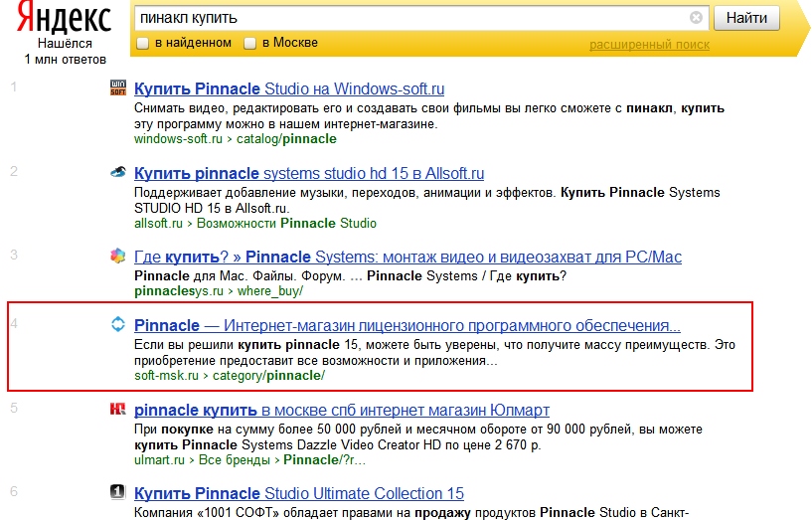The width and height of the screenshot is (812, 520).
Task: Click snippet 'Поддерживает добавление музыки, переходов'
Action: pyautogui.click(x=427, y=201)
